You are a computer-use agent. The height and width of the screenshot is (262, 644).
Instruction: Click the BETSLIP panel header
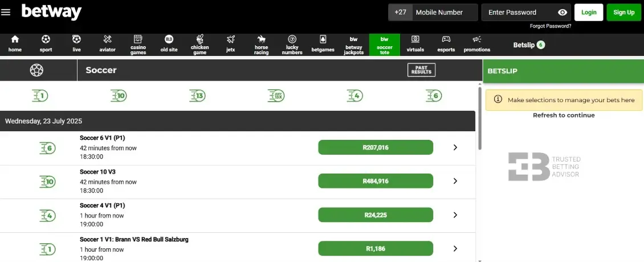pyautogui.click(x=563, y=71)
